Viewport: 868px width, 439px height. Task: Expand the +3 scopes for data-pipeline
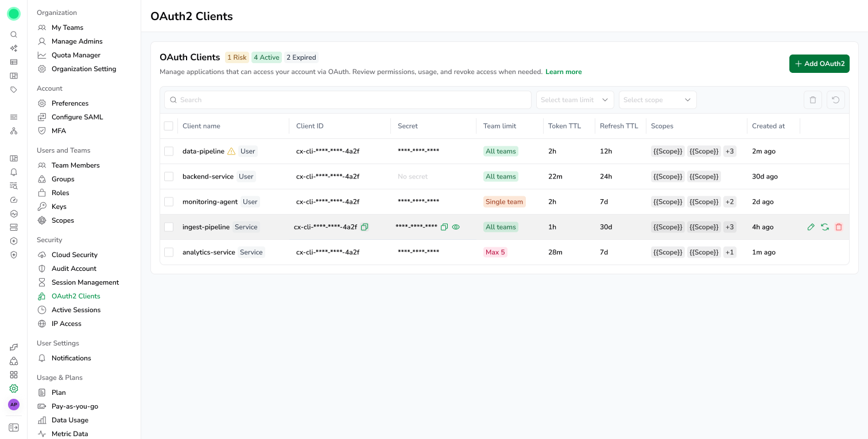[x=730, y=151]
